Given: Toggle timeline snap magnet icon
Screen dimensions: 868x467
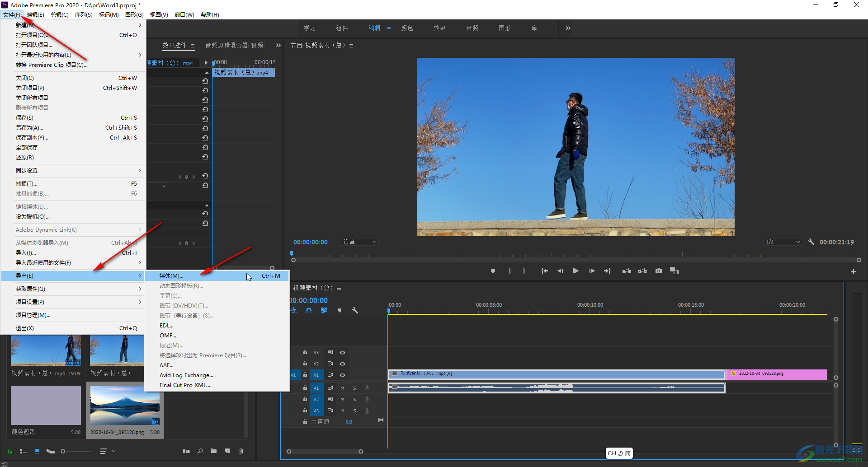Looking at the screenshot, I should [x=309, y=310].
